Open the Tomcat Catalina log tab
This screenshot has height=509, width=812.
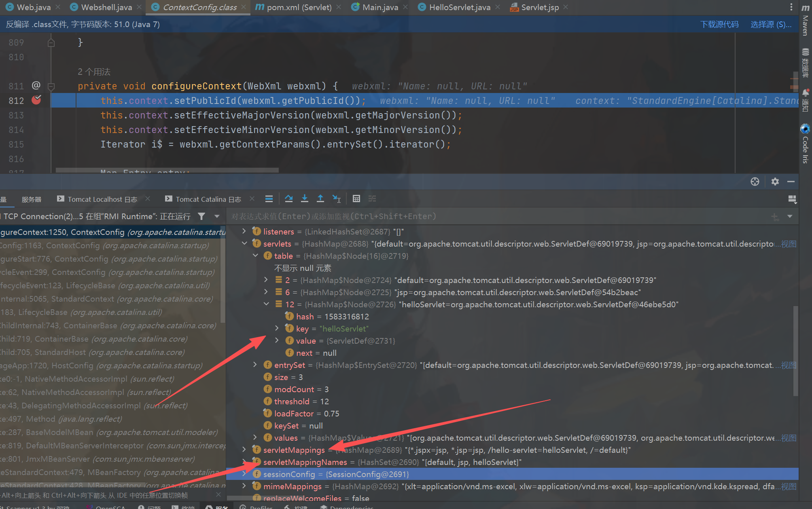tap(208, 199)
